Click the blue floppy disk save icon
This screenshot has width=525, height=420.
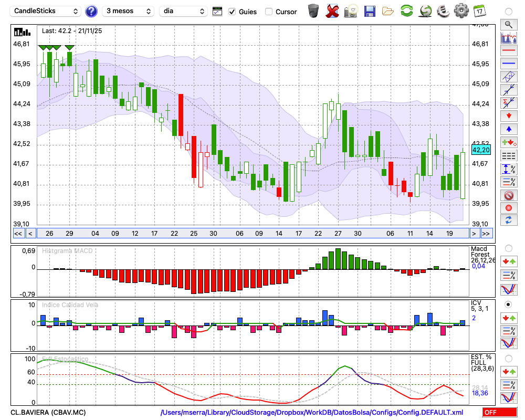tap(370, 11)
